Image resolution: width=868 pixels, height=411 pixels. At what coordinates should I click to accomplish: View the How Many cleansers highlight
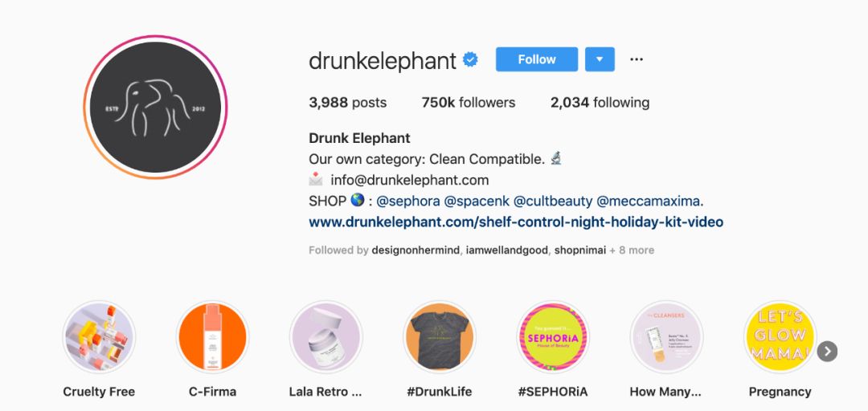pos(666,337)
